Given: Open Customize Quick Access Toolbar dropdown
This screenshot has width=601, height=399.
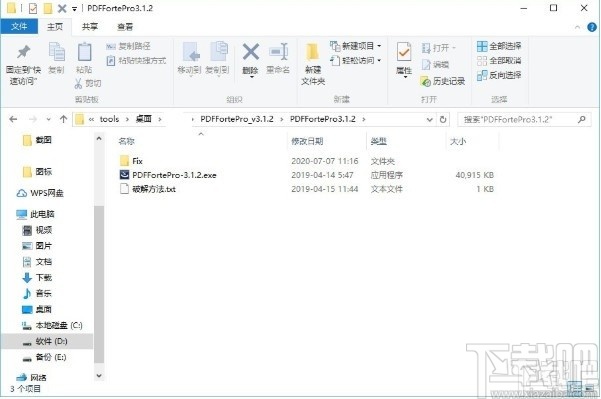Looking at the screenshot, I should tap(74, 8).
